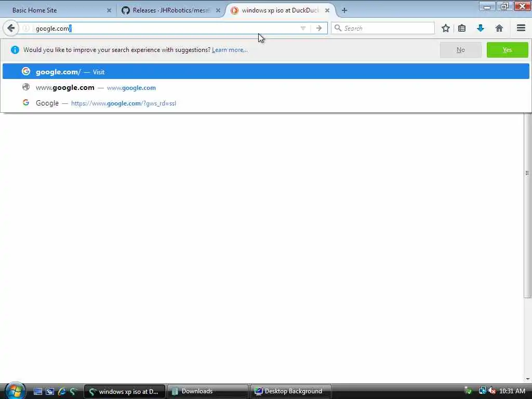This screenshot has height=399, width=532.
Task: Click the Go arrow in address bar
Action: coord(319,28)
